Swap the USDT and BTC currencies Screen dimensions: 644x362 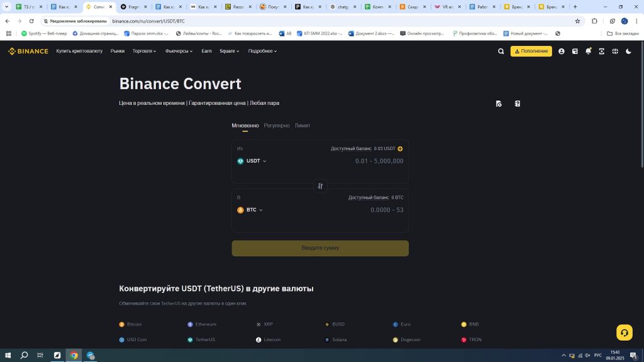[x=320, y=186]
